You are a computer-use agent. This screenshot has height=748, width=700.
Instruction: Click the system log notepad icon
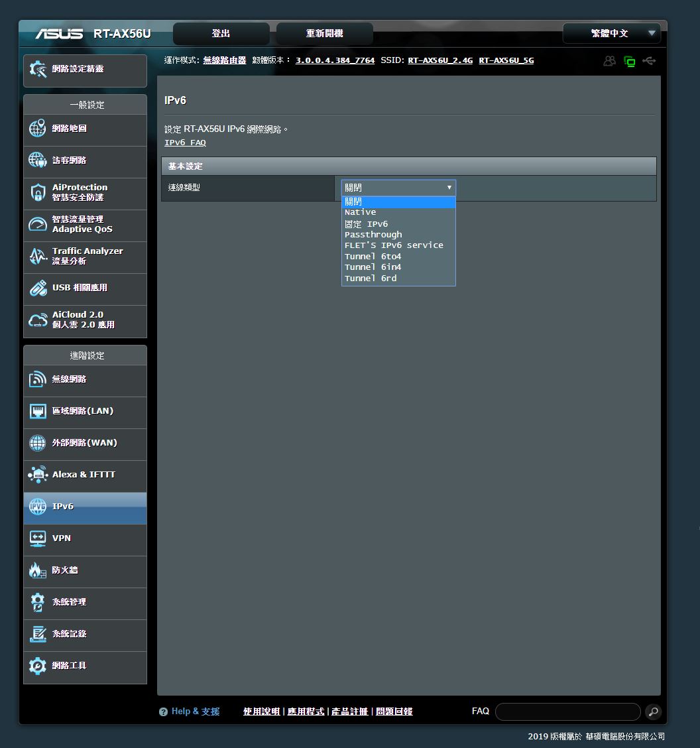click(38, 634)
